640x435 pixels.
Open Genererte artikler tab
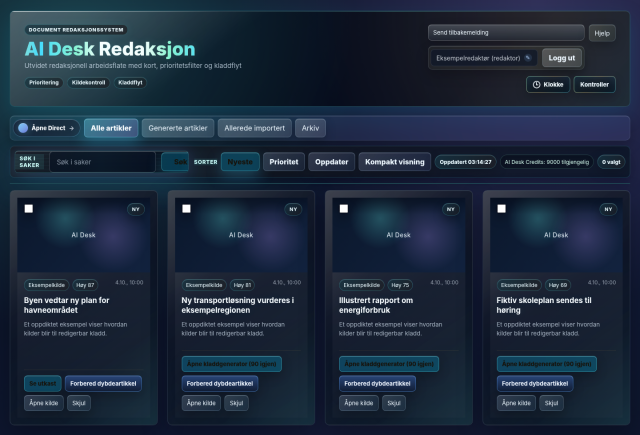[x=178, y=128]
